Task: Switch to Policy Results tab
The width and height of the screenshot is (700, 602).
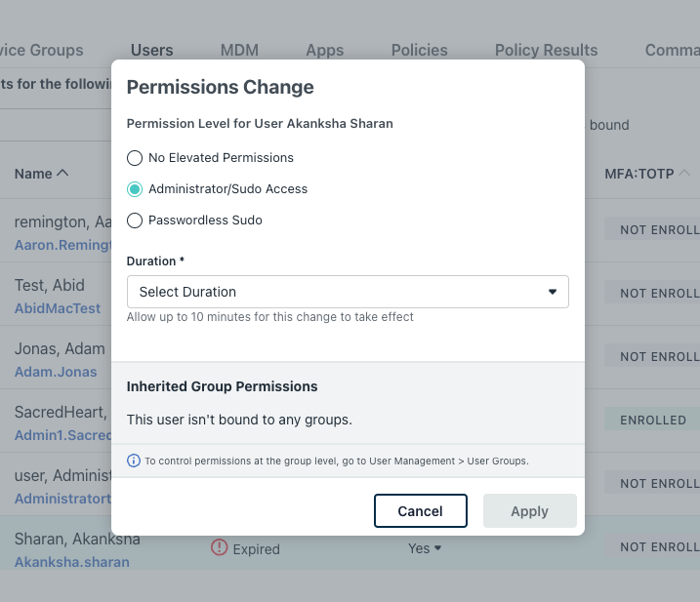Action: click(x=546, y=50)
